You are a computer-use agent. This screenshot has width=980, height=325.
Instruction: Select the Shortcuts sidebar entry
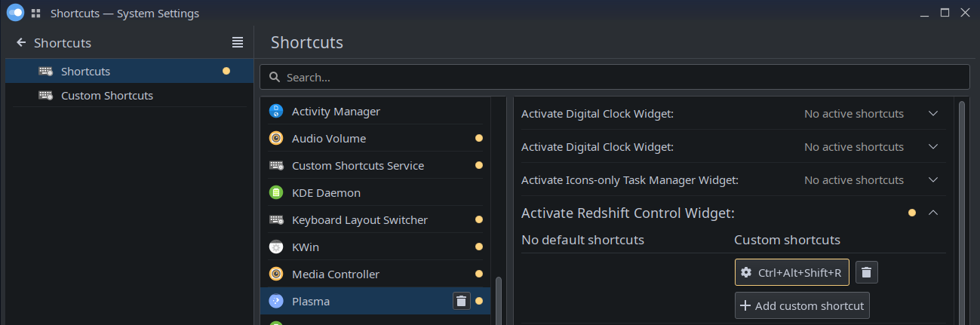pyautogui.click(x=86, y=72)
